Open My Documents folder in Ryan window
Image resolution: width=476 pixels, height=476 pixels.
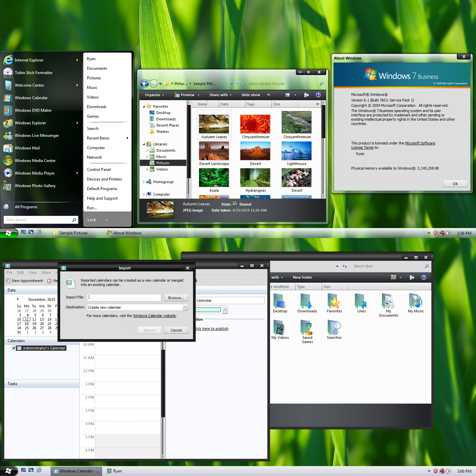coord(389,305)
